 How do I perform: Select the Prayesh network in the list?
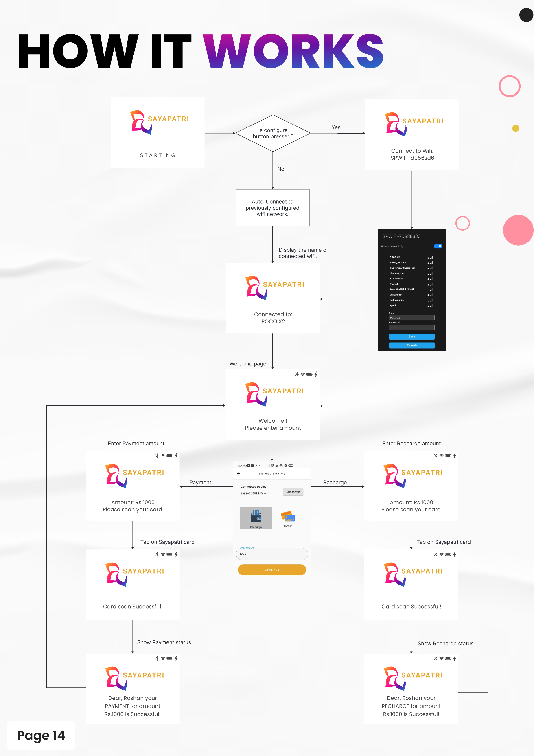(394, 284)
